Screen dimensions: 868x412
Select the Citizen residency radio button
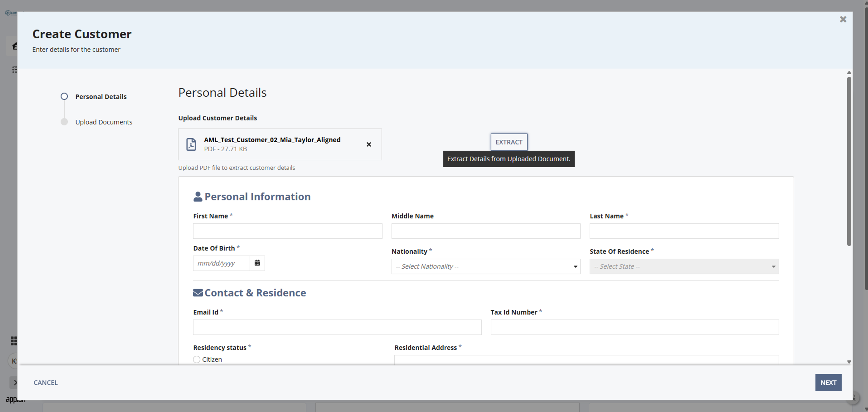coord(196,360)
